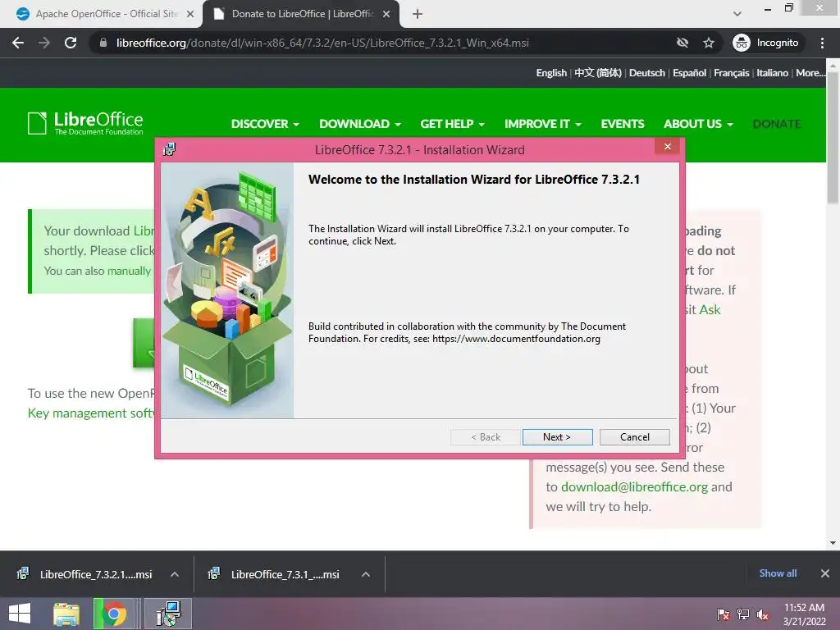Open the tab search chevron
The width and height of the screenshot is (840, 630).
tap(737, 14)
